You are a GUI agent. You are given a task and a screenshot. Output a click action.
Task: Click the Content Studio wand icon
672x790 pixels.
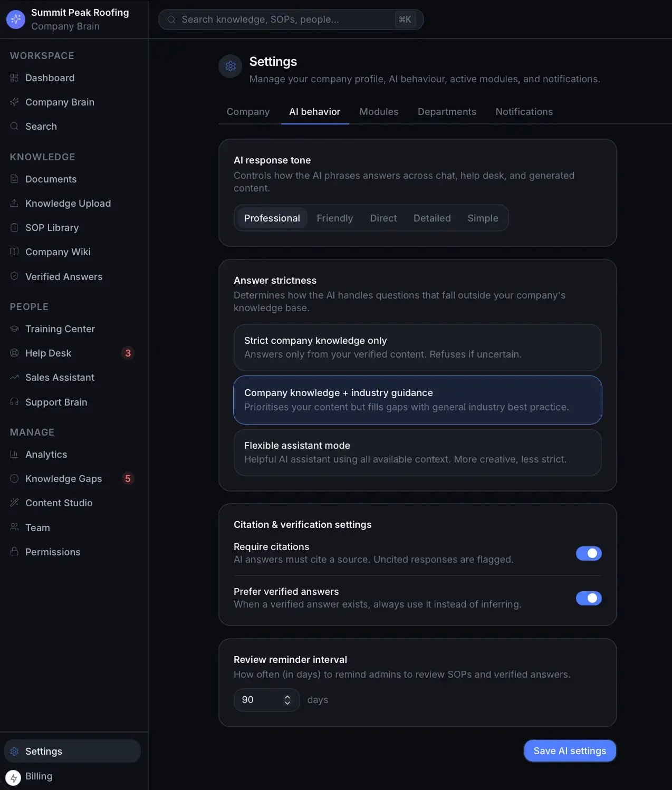pos(14,503)
